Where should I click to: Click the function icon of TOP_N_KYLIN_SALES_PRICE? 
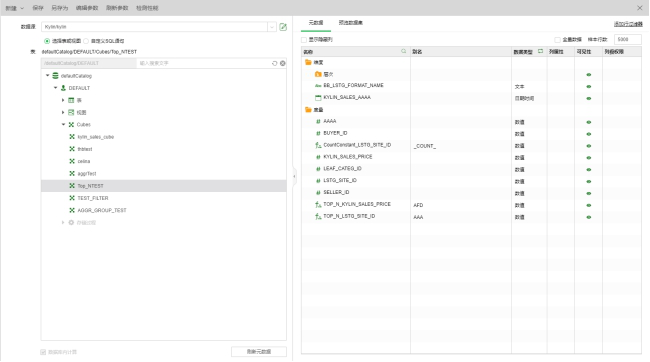coord(318,204)
